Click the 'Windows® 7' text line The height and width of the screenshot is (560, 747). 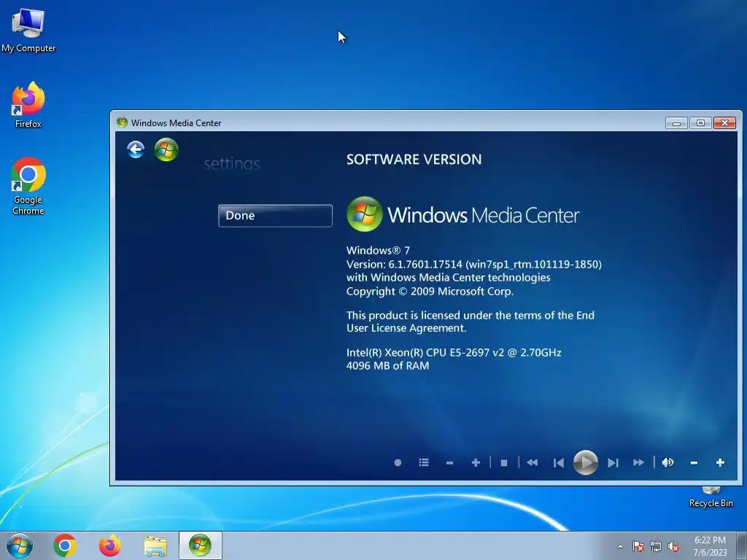[379, 251]
